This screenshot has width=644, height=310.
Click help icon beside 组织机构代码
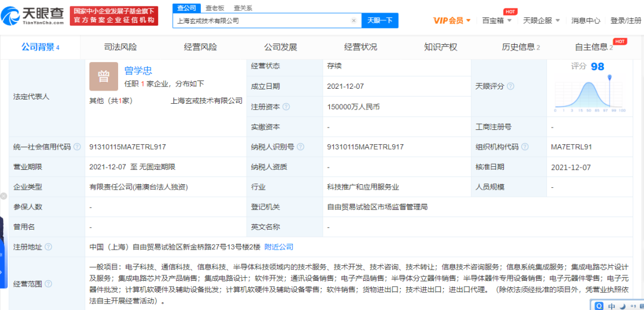pyautogui.click(x=523, y=147)
